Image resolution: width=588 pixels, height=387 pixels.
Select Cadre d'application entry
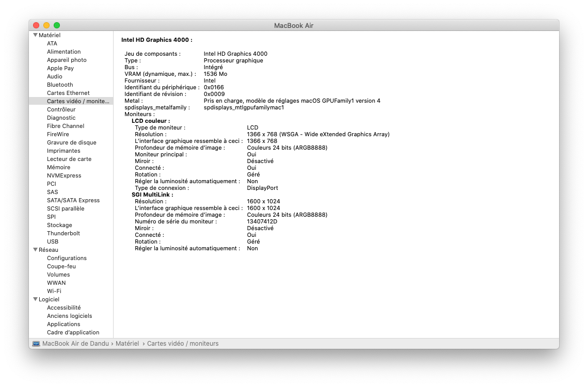point(73,332)
